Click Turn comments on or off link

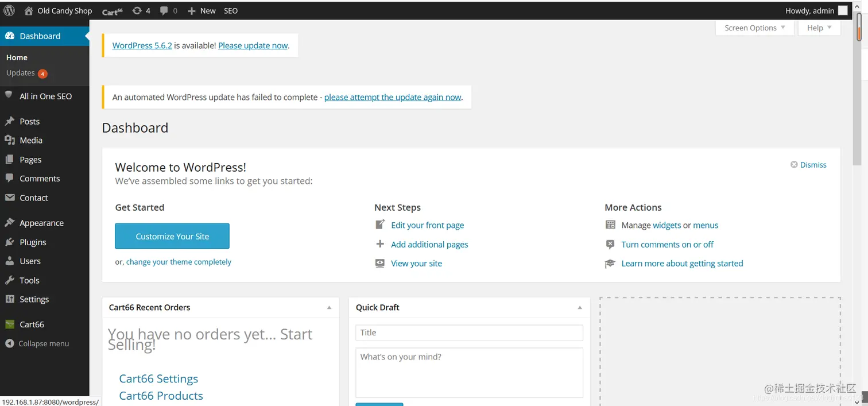click(667, 244)
